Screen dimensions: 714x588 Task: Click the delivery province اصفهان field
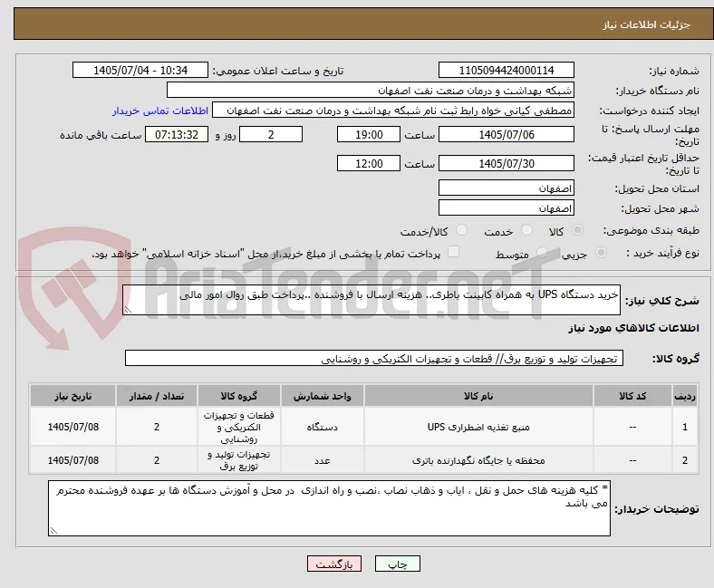pos(506,188)
